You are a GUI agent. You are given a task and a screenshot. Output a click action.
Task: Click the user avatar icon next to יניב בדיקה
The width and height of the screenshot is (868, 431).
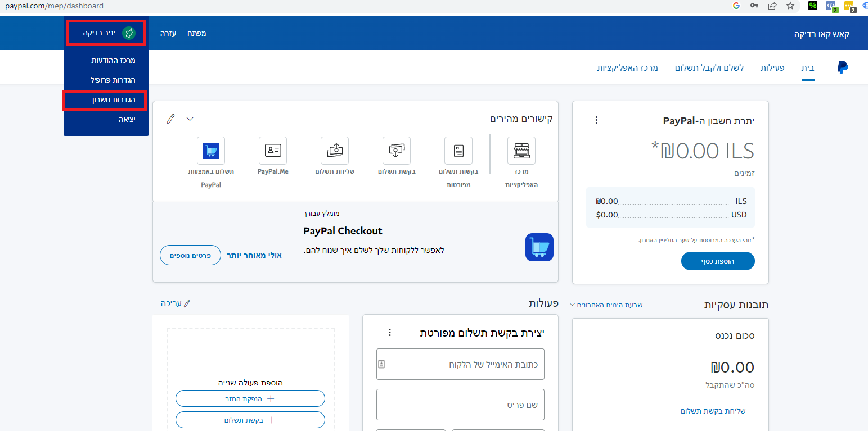coord(129,33)
